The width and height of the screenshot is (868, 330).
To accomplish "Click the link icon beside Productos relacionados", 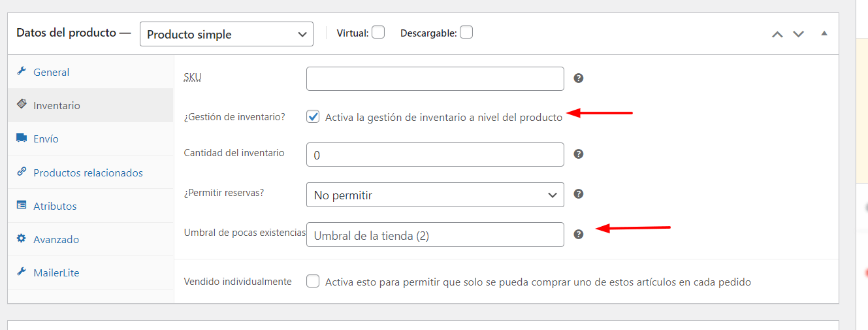I will click(21, 173).
